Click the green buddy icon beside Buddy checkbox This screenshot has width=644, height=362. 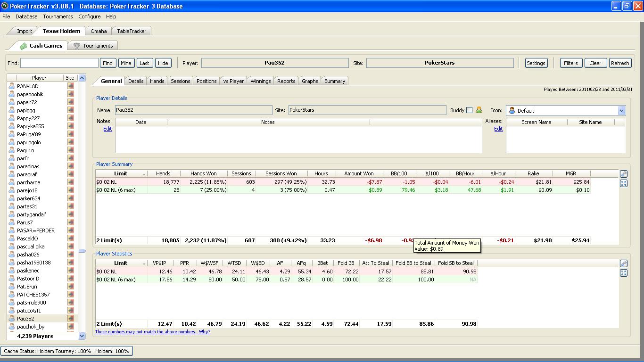pyautogui.click(x=479, y=110)
